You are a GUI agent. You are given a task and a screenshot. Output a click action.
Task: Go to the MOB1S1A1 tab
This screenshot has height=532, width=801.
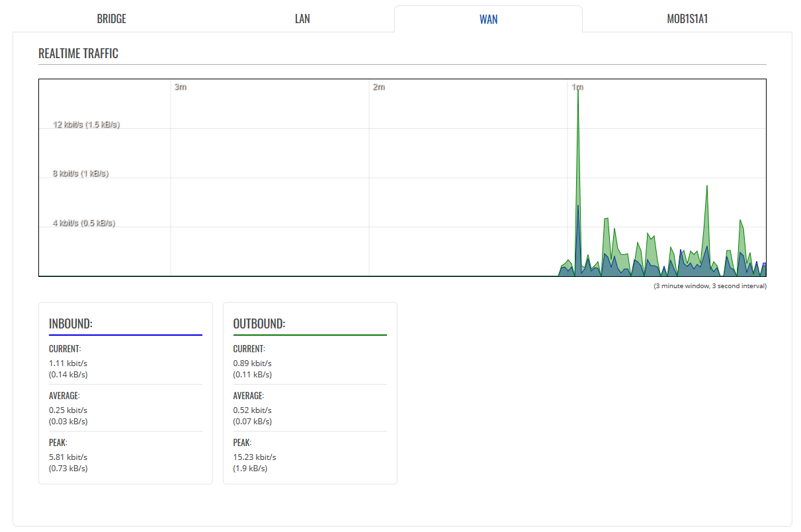pyautogui.click(x=687, y=19)
